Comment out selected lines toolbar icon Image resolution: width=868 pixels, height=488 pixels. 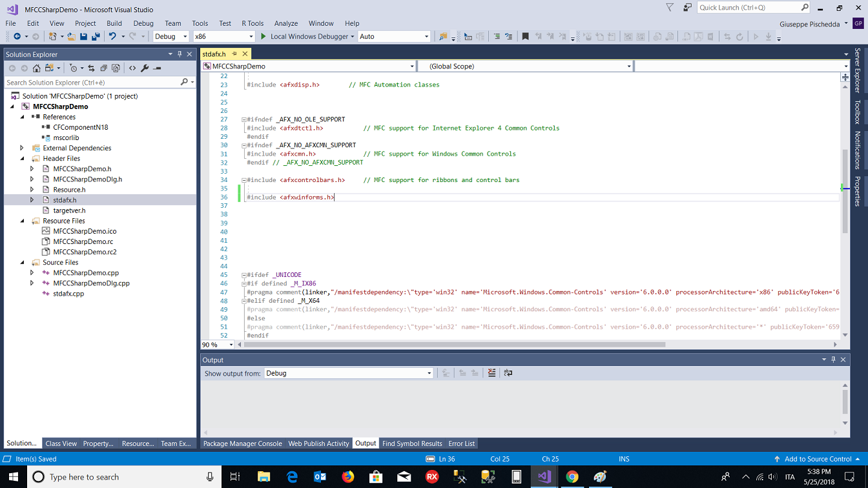(497, 37)
